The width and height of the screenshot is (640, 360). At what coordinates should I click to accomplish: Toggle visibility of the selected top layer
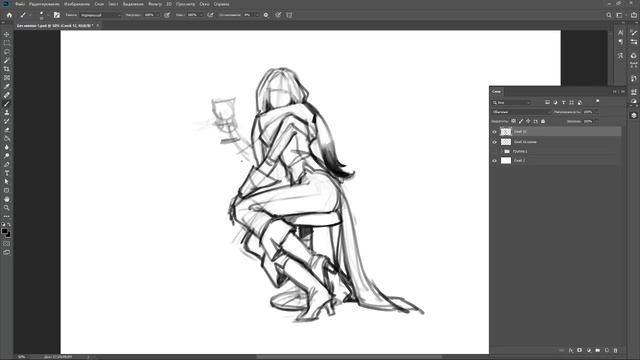(x=494, y=132)
